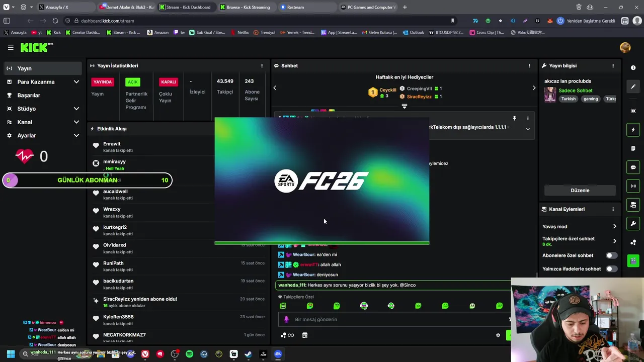The width and height of the screenshot is (644, 362).
Task: Switch to the Anasayfa / X browser tab
Action: tap(65, 7)
